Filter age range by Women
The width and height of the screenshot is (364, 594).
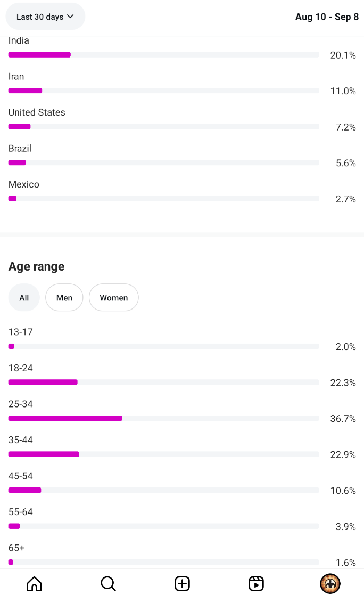point(113,298)
